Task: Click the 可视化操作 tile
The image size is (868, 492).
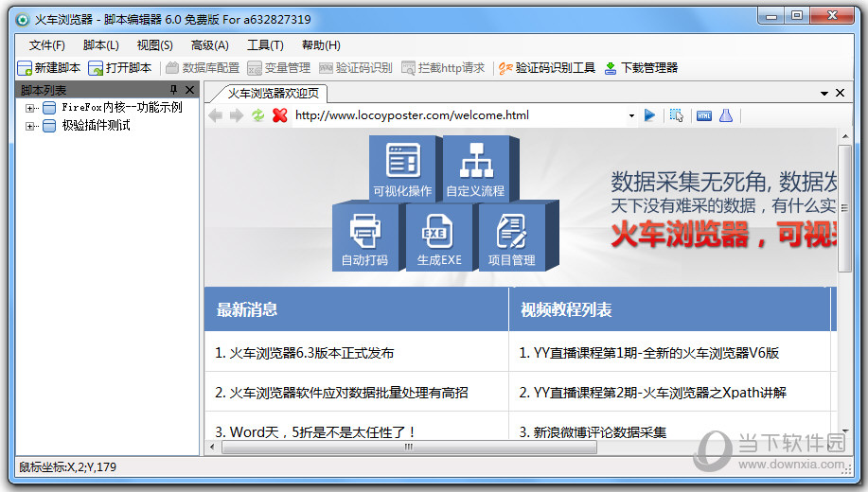Action: coord(402,167)
